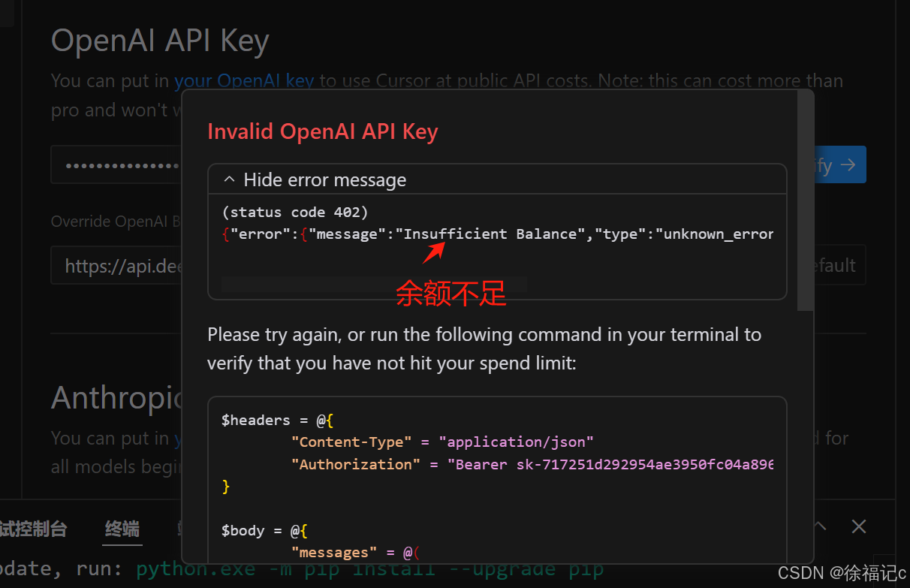Click the $body = @{ code line
The height and width of the screenshot is (588, 910).
click(x=264, y=531)
